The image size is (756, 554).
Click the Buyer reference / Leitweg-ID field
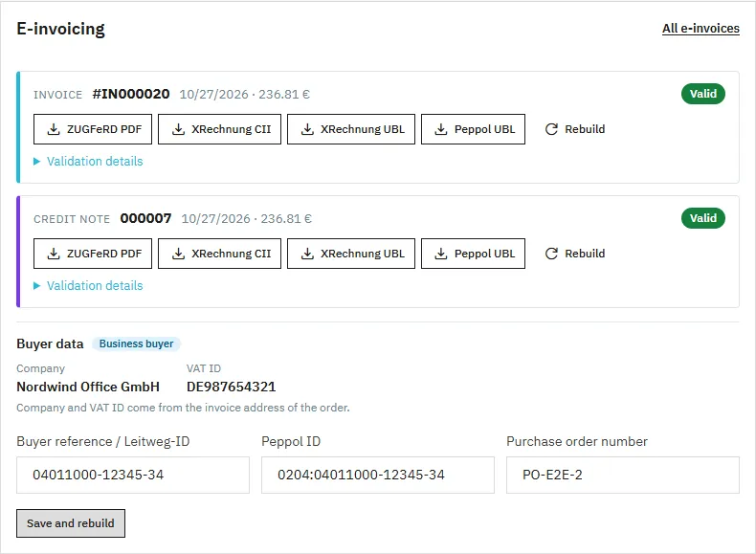[133, 475]
